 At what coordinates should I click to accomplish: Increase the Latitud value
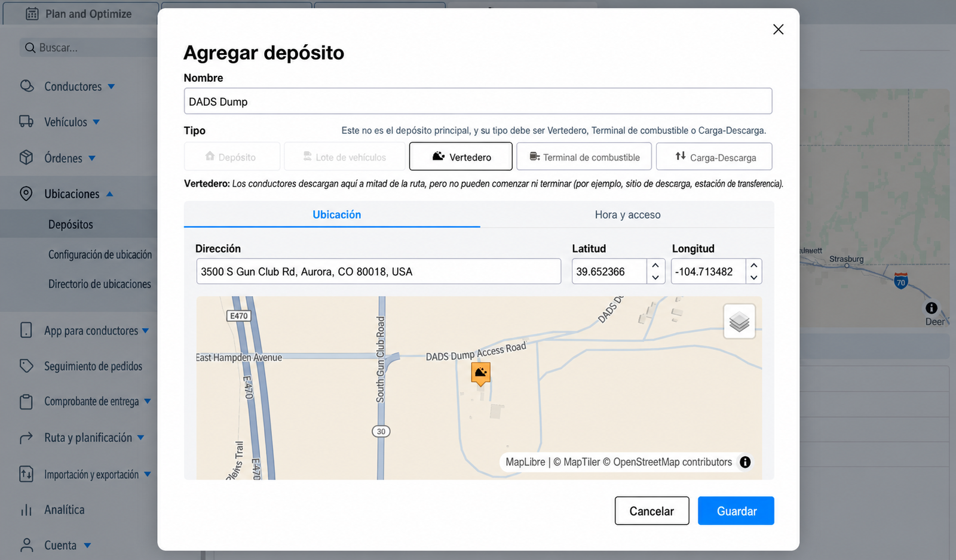655,265
